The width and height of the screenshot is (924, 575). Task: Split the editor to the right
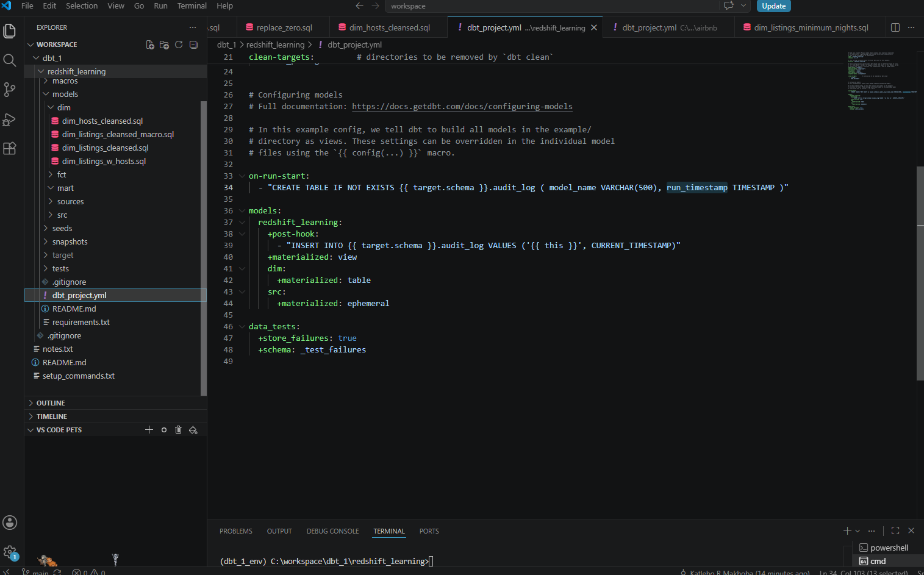(x=895, y=27)
